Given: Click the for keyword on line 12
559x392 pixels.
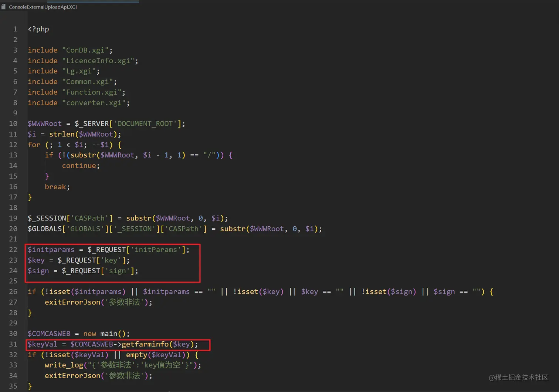Looking at the screenshot, I should [x=34, y=145].
